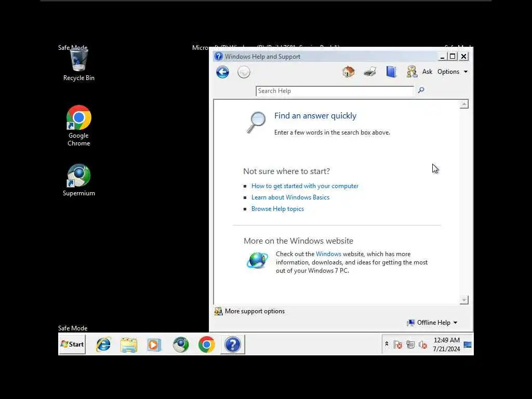This screenshot has height=399, width=532.
Task: Print the help topic with printer icon
Action: [x=370, y=72]
